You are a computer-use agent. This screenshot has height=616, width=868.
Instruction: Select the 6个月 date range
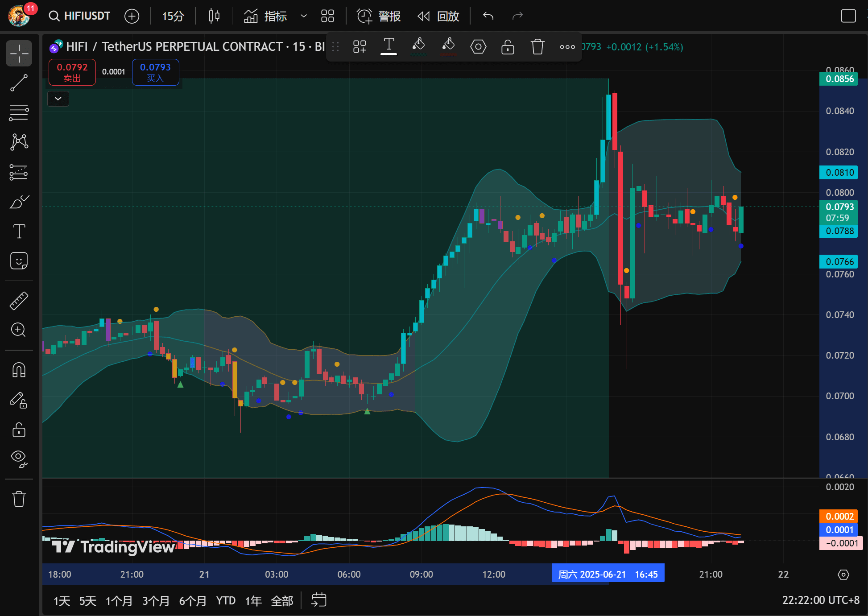[x=193, y=601]
